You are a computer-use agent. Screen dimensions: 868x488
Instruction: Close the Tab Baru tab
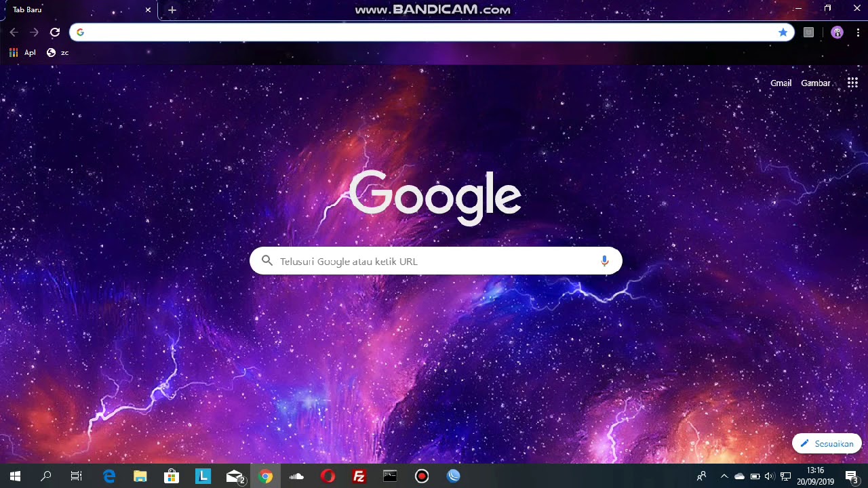pos(148,9)
